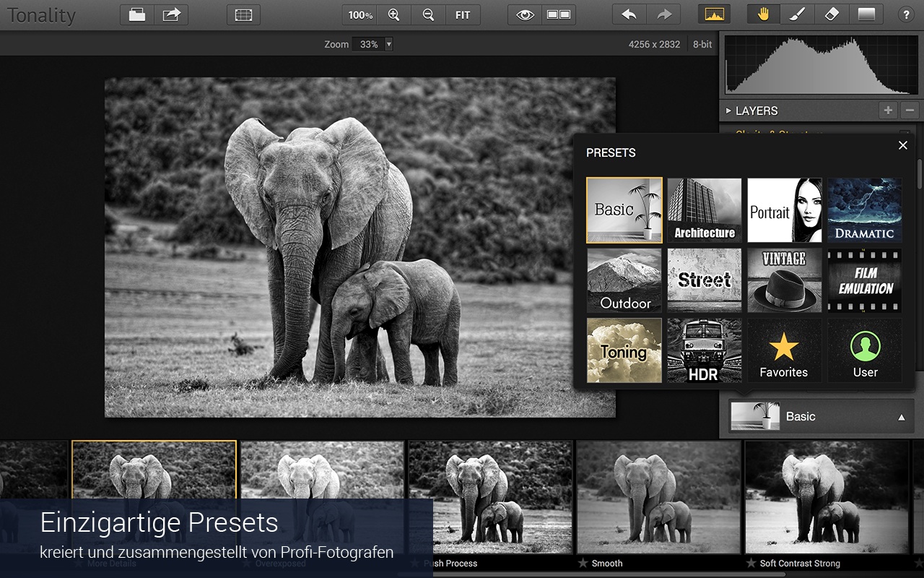
Task: Click the share/export arrow icon
Action: (x=172, y=14)
